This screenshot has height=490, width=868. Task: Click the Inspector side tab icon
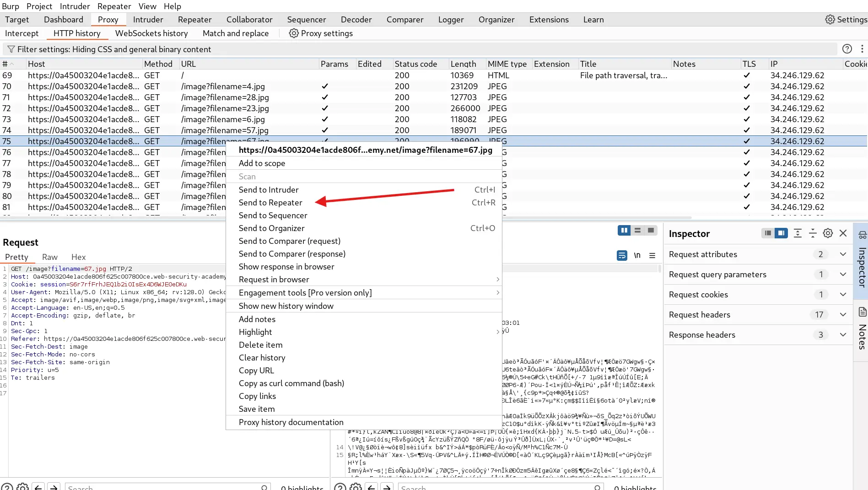tap(862, 235)
